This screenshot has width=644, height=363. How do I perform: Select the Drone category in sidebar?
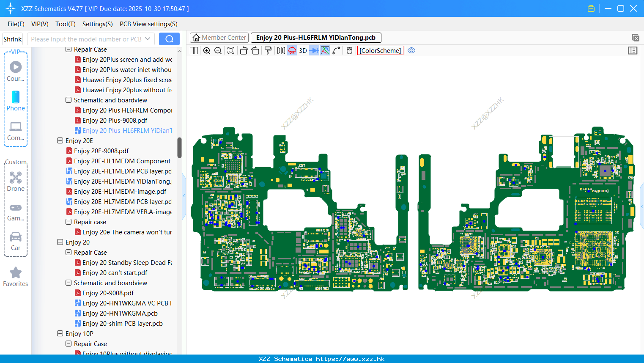(16, 181)
